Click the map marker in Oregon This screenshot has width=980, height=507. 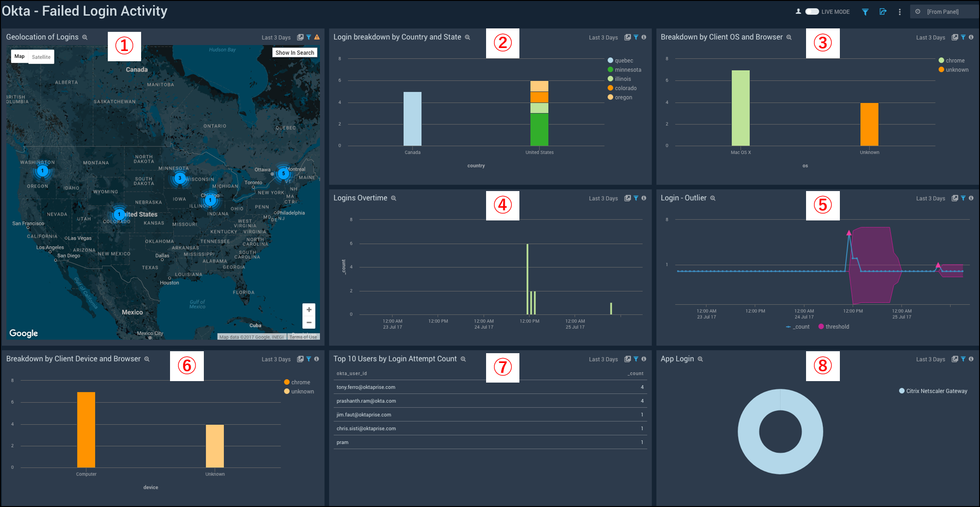43,171
